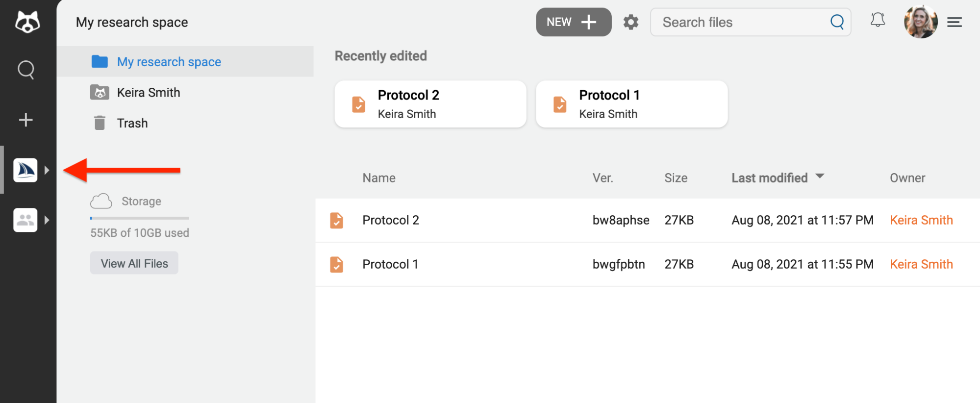This screenshot has width=980, height=403.
Task: Expand the team workspace chevron
Action: (48, 220)
